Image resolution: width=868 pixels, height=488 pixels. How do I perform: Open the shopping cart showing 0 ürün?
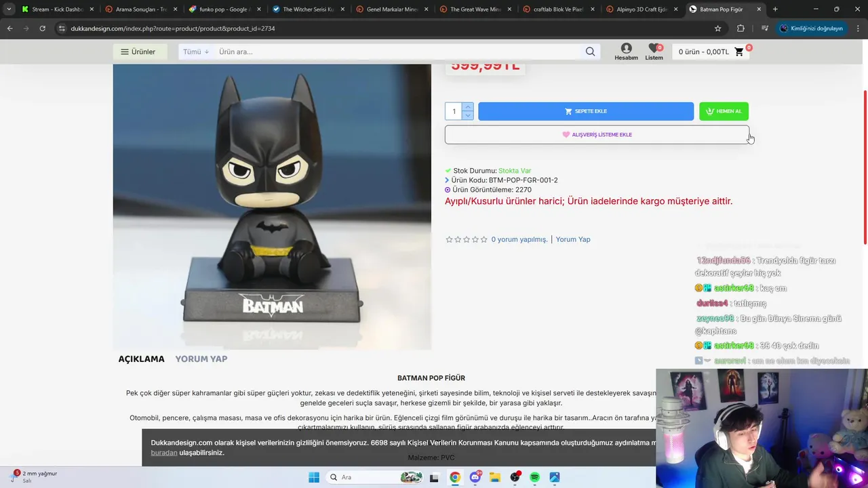(x=711, y=52)
